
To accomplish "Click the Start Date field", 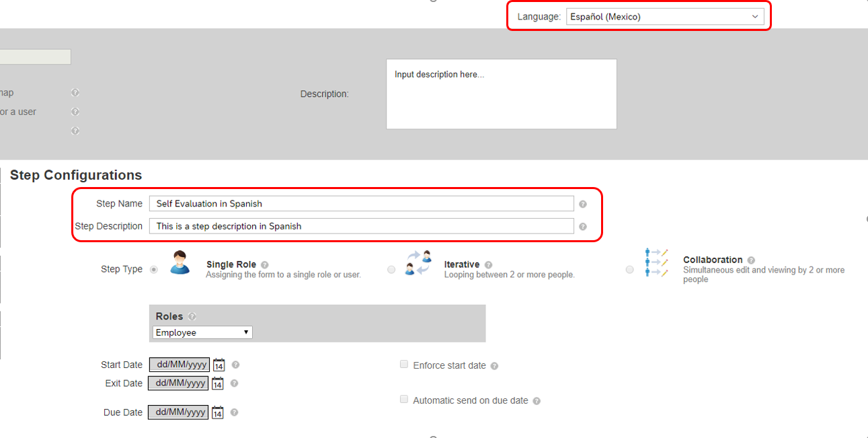I will click(x=179, y=365).
